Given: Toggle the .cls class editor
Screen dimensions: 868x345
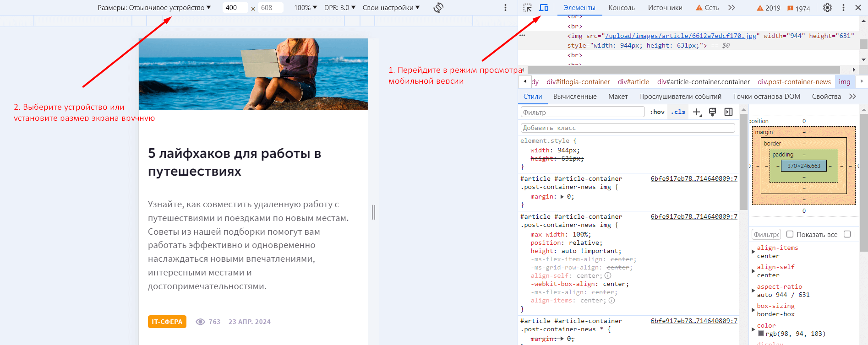Looking at the screenshot, I should click(678, 112).
